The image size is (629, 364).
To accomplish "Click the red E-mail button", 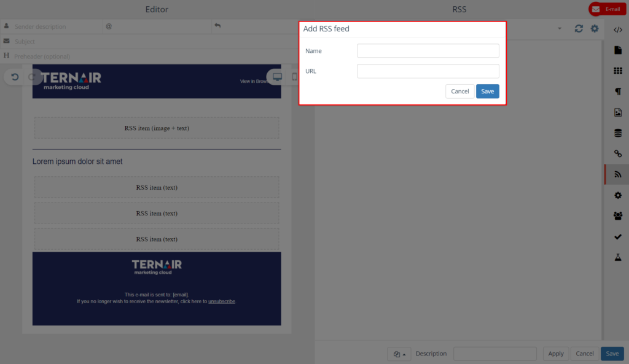I will click(x=608, y=9).
